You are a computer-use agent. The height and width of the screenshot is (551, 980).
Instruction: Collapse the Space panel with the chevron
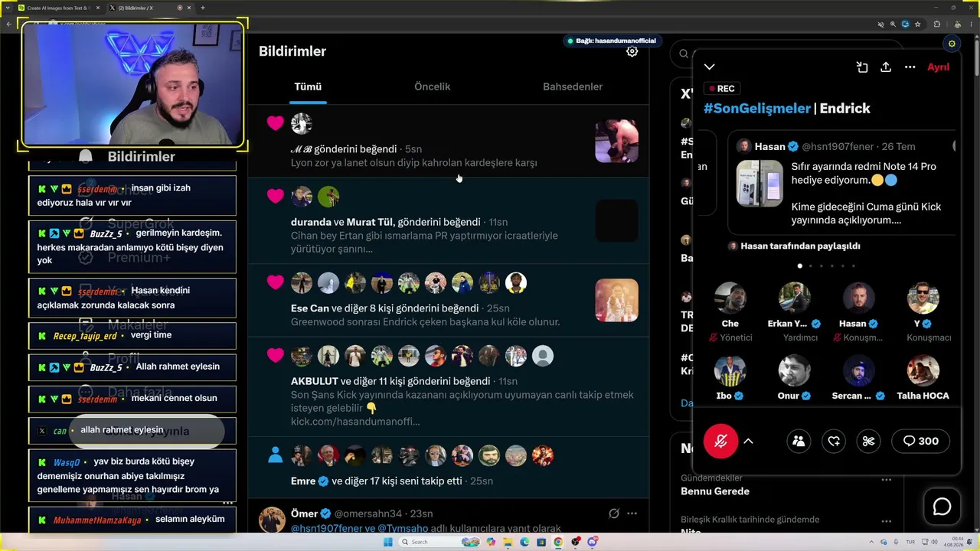[710, 67]
